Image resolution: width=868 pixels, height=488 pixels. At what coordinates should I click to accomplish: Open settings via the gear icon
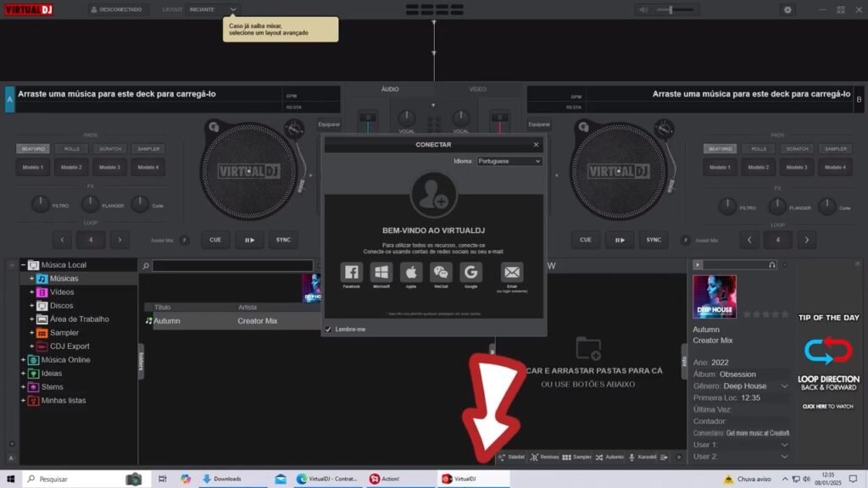787,9
